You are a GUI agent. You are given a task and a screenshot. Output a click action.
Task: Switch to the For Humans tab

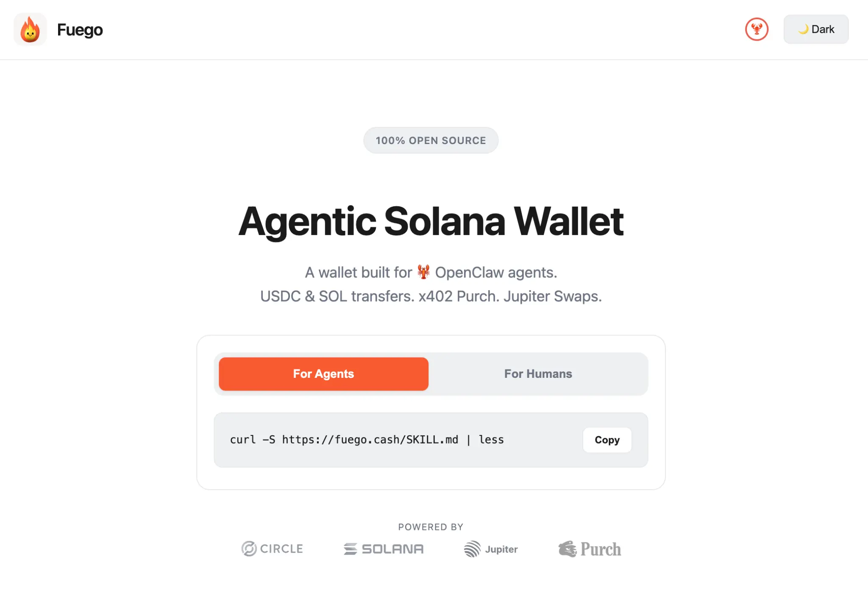538,374
